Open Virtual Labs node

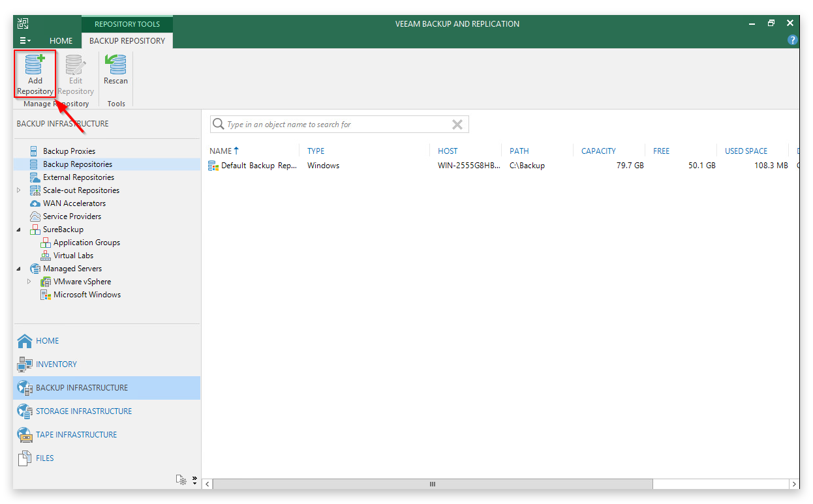click(73, 256)
